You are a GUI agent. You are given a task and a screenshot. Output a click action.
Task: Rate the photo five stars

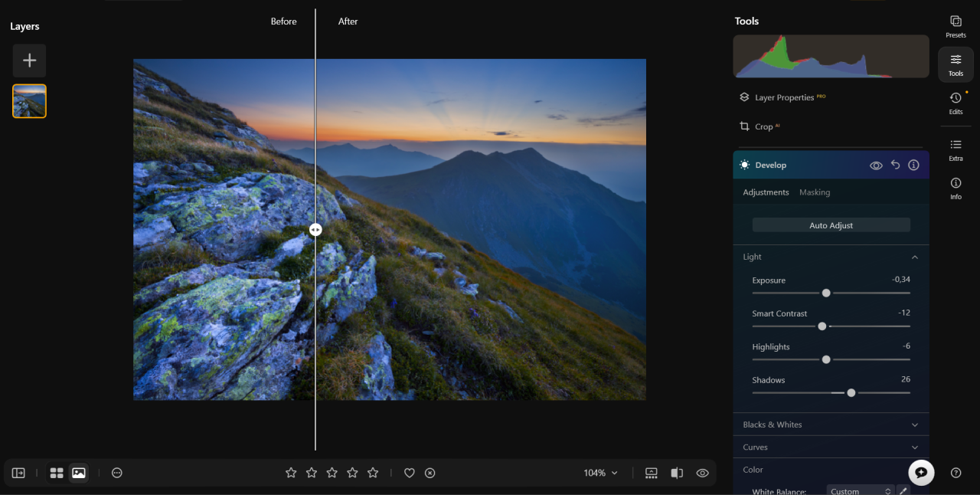coord(373,473)
